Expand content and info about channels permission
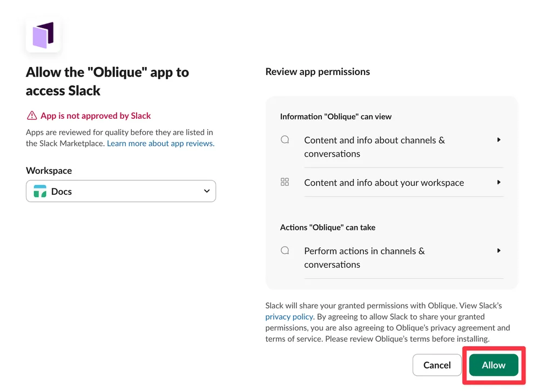The image size is (540, 392). pos(498,139)
